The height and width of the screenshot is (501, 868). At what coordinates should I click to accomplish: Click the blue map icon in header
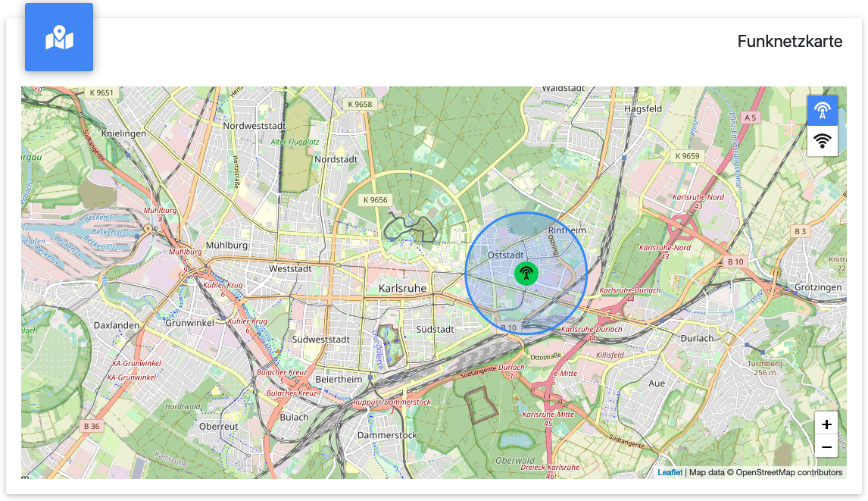tap(59, 37)
